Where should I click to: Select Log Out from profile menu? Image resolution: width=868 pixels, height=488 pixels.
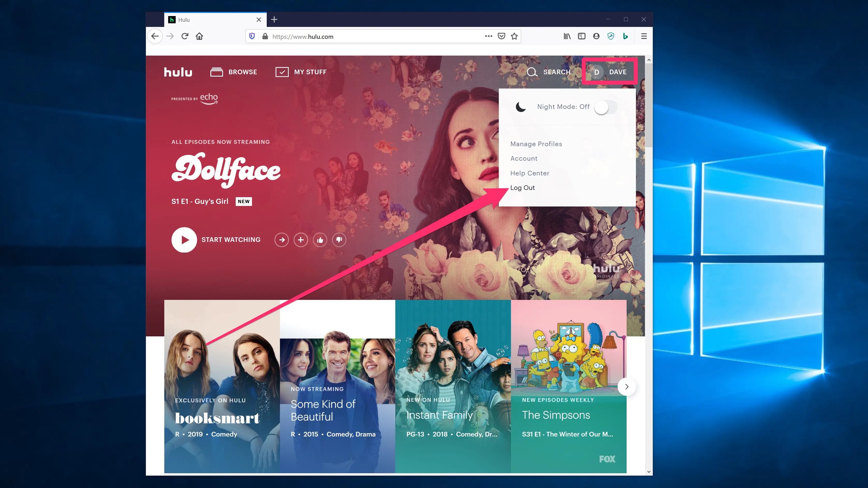coord(522,188)
